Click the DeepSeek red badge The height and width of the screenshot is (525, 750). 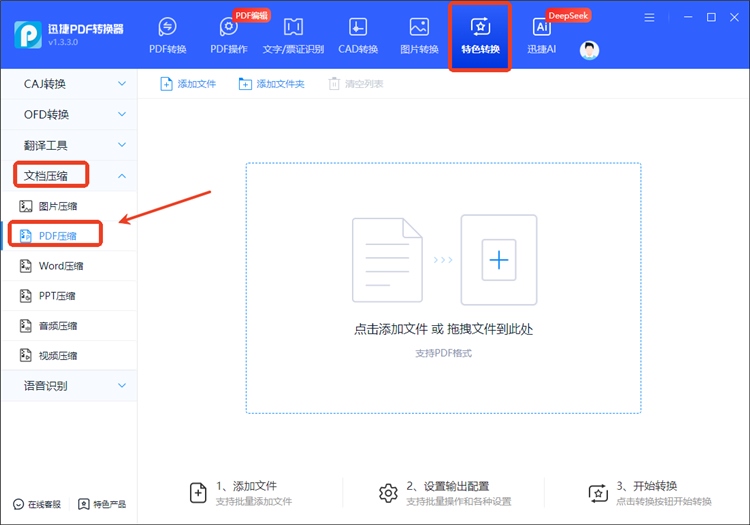point(568,15)
